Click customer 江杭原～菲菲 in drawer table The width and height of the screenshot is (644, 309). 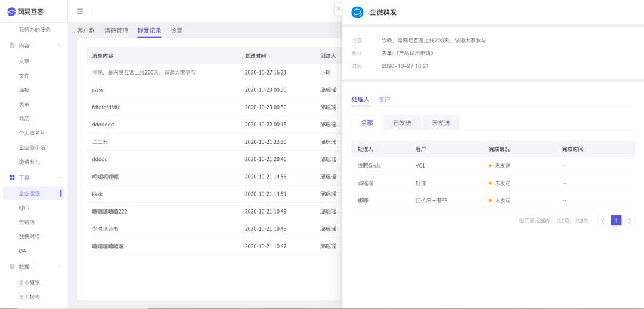point(432,200)
